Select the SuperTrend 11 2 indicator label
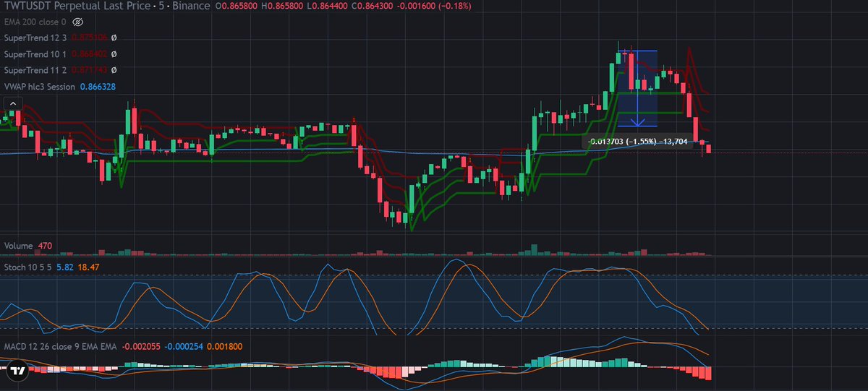 click(36, 70)
